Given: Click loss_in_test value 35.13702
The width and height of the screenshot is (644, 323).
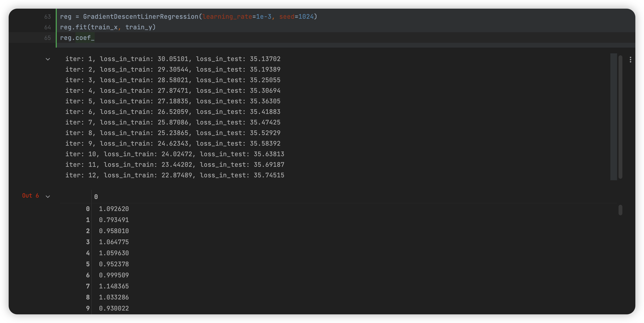Looking at the screenshot, I should 265,59.
